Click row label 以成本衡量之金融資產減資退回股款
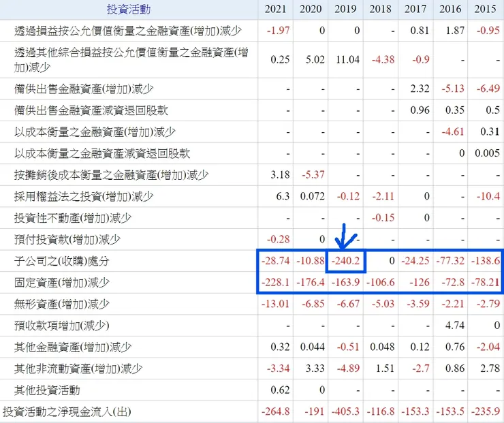504x423 pixels. click(x=102, y=153)
